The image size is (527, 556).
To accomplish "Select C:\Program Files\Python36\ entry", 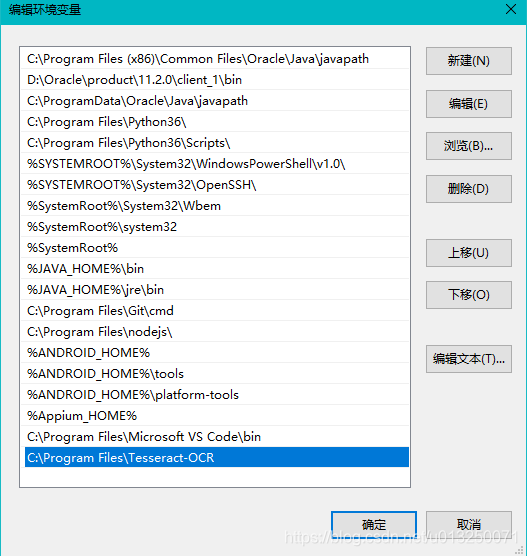I will (215, 122).
